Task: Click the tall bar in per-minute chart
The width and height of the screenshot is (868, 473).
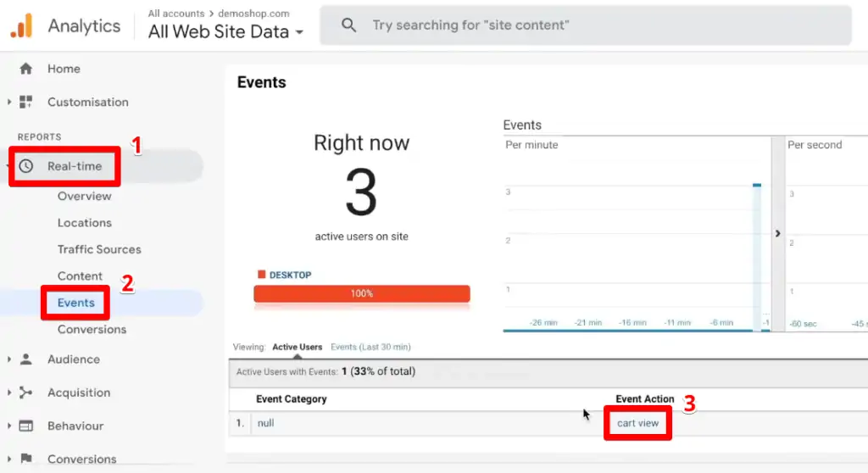Action: (757, 257)
